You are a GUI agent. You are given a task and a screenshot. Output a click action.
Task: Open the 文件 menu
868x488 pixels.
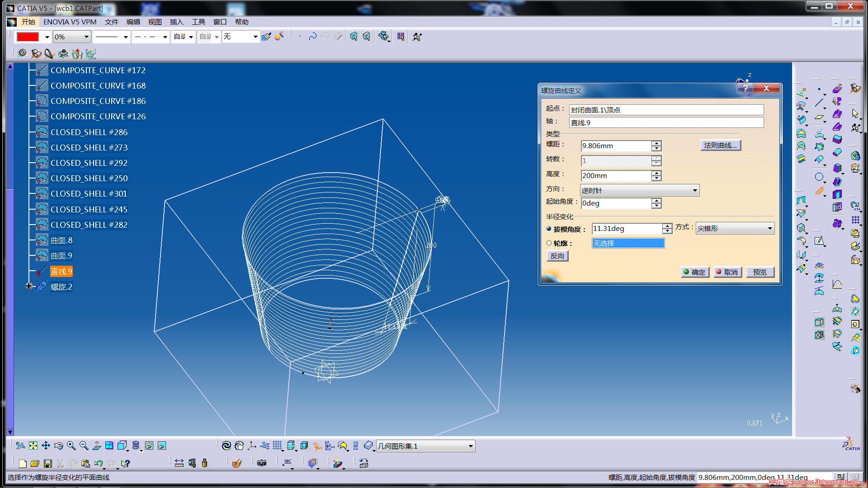(111, 22)
